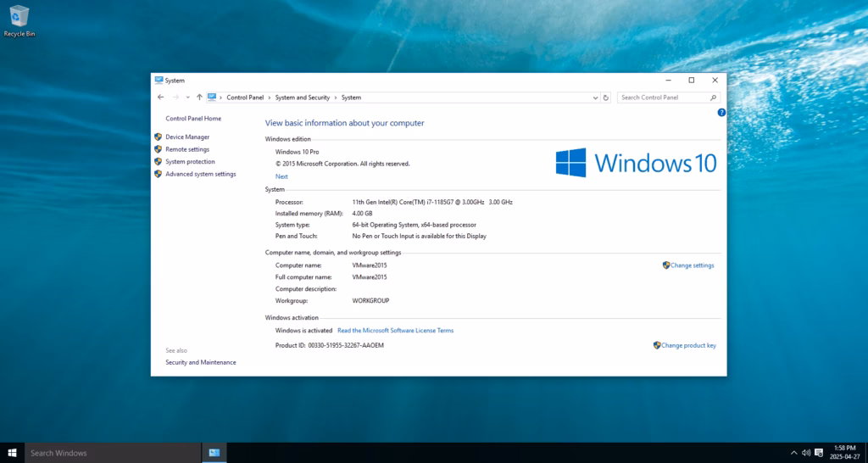This screenshot has width=868, height=463.
Task: Click Change settings link
Action: coord(692,265)
